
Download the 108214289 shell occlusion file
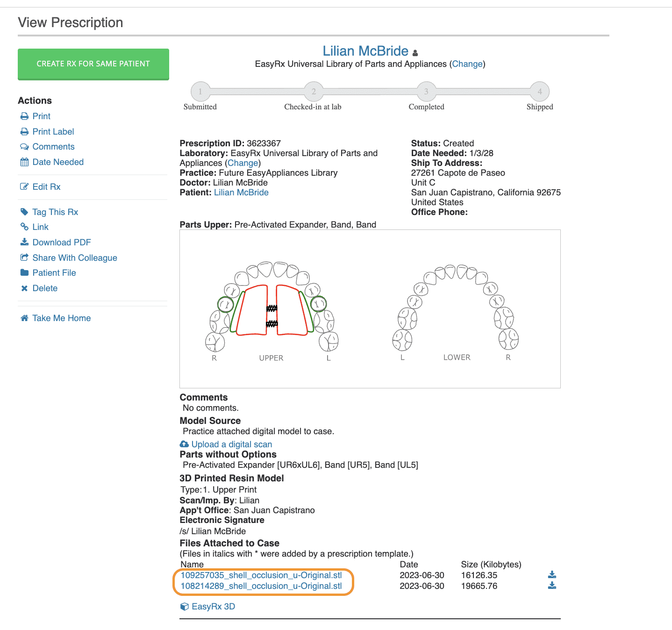point(552,585)
